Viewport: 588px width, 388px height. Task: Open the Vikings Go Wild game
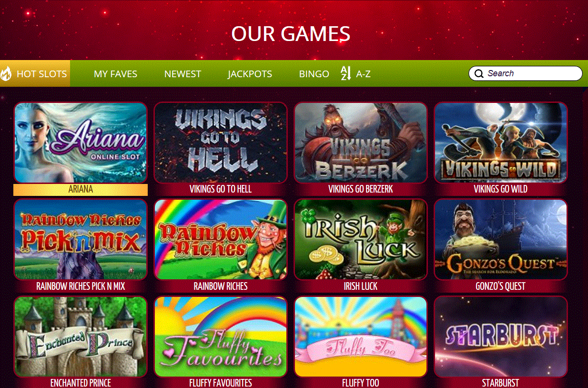click(501, 143)
